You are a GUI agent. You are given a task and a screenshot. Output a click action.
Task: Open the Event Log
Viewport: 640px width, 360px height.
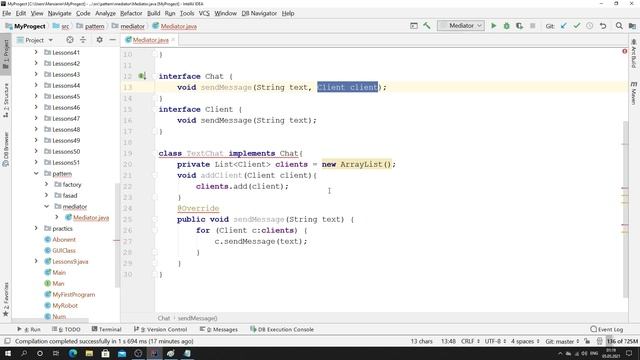click(607, 329)
